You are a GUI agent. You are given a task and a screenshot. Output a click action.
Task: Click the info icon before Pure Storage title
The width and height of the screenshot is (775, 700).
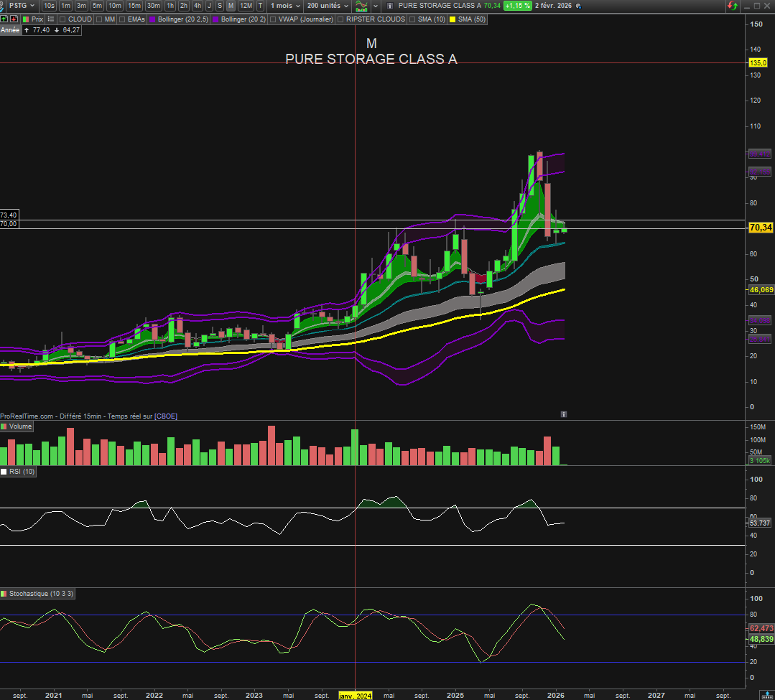[390, 6]
